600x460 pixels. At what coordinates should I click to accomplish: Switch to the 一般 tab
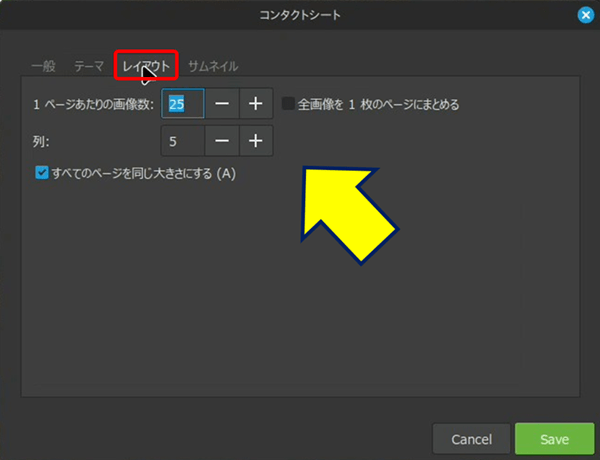coord(44,66)
